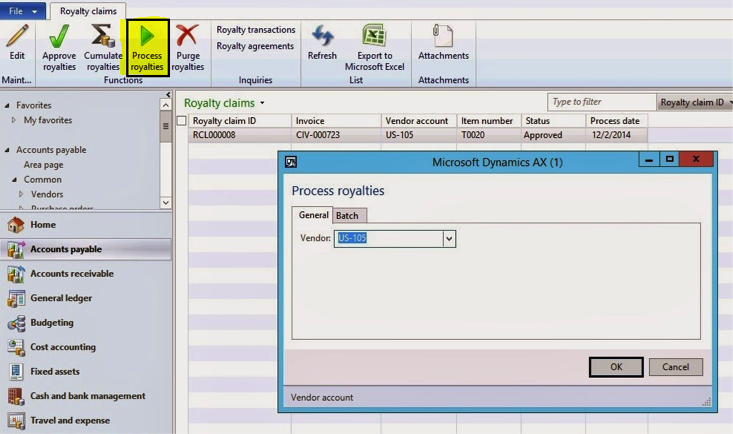The width and height of the screenshot is (733, 434).
Task: Collapse the Common tree node
Action: [14, 180]
